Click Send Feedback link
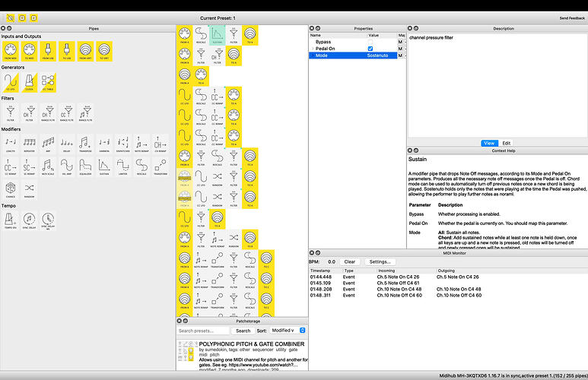This screenshot has width=588, height=380. click(x=572, y=18)
